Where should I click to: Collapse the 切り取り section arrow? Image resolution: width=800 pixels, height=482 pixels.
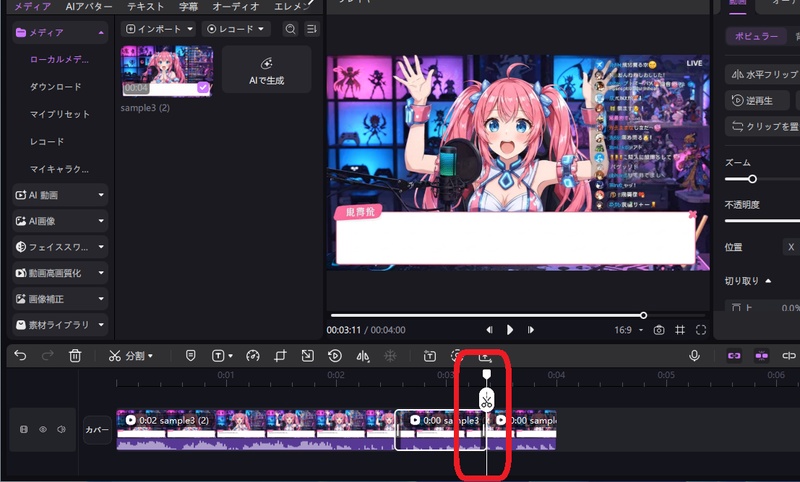[768, 281]
